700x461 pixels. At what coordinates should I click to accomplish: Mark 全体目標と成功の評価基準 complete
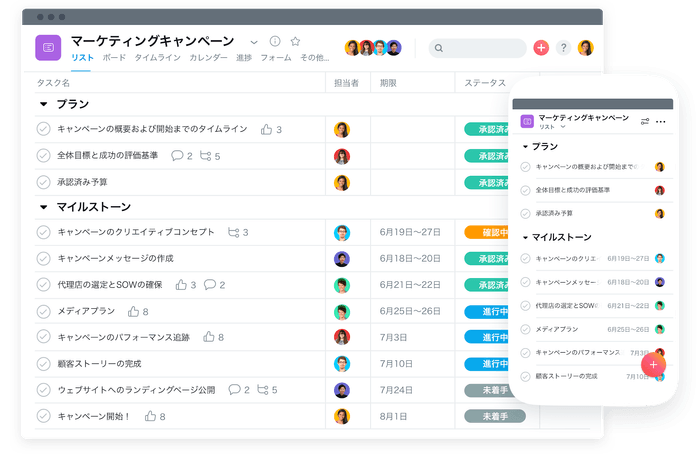[x=43, y=156]
